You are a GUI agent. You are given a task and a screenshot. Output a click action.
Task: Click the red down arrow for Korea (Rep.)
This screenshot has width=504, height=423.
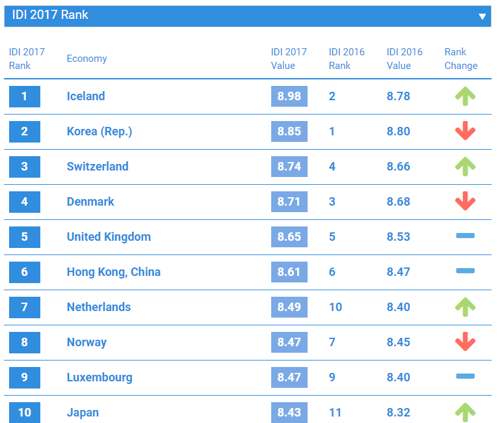tap(465, 131)
